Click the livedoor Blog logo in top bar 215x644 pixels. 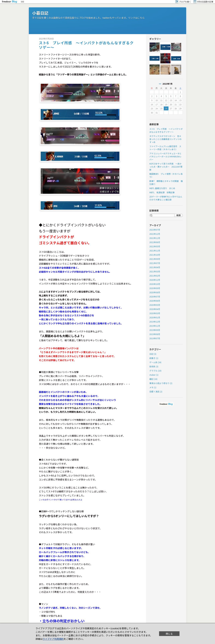tap(10, 2)
